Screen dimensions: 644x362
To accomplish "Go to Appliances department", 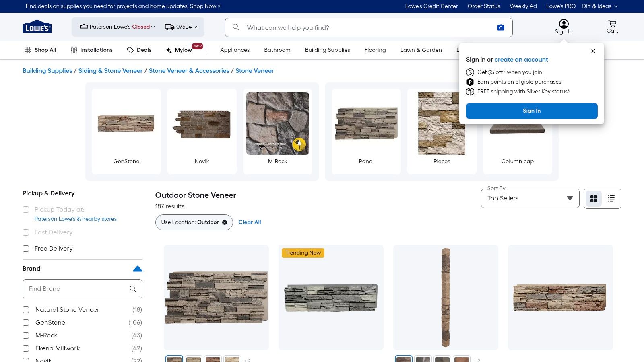I will tap(235, 50).
